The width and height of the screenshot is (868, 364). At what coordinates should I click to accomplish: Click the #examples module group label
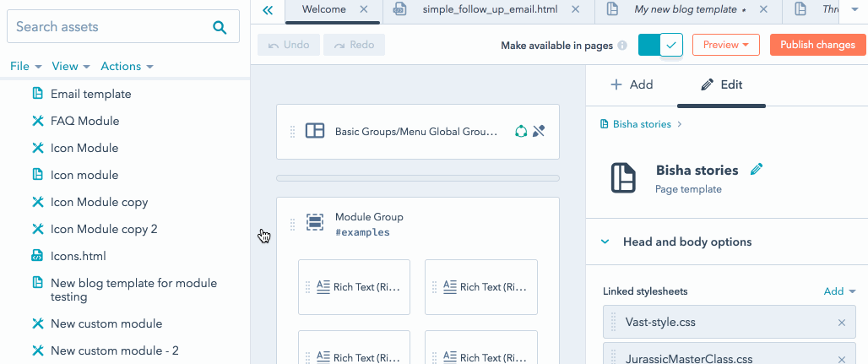[362, 233]
